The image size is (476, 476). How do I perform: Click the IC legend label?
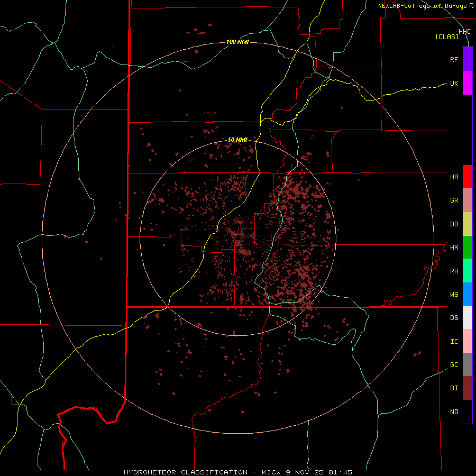[454, 341]
